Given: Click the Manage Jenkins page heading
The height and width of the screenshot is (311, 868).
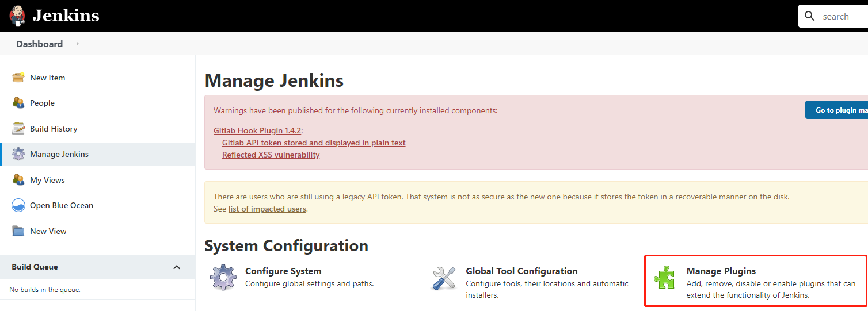Looking at the screenshot, I should coord(274,80).
